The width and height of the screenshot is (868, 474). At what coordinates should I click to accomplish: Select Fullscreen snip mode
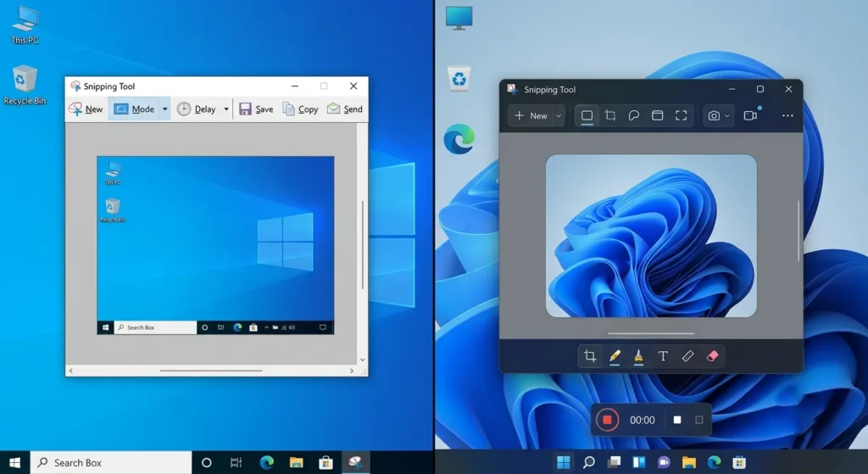(681, 115)
